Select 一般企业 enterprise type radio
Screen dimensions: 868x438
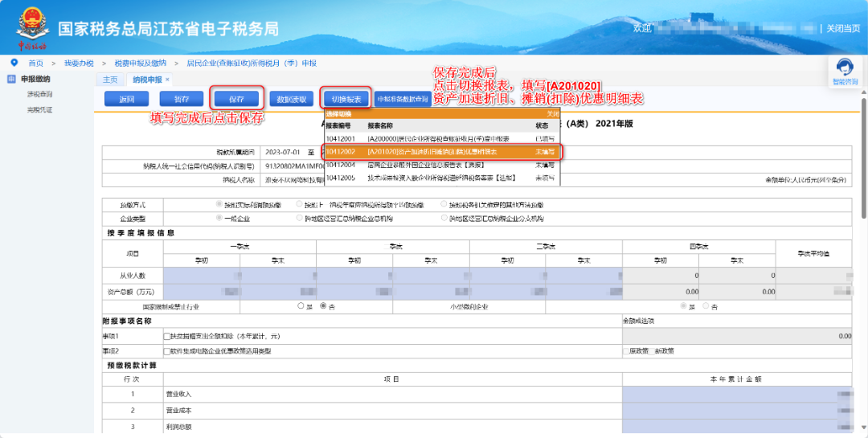219,218
